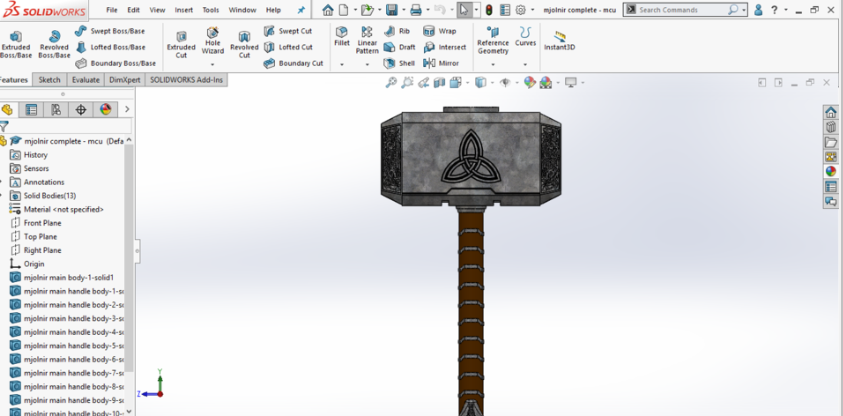Open the Hole Wizard dropdown arrow
This screenshot has height=416, width=843.
(x=212, y=64)
